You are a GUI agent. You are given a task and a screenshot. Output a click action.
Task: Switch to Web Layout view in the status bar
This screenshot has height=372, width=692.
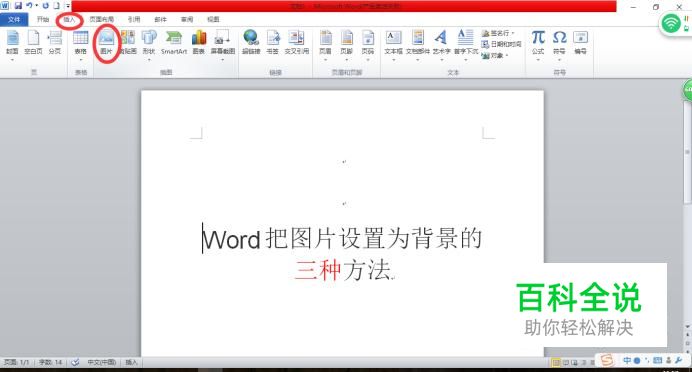coord(574,363)
